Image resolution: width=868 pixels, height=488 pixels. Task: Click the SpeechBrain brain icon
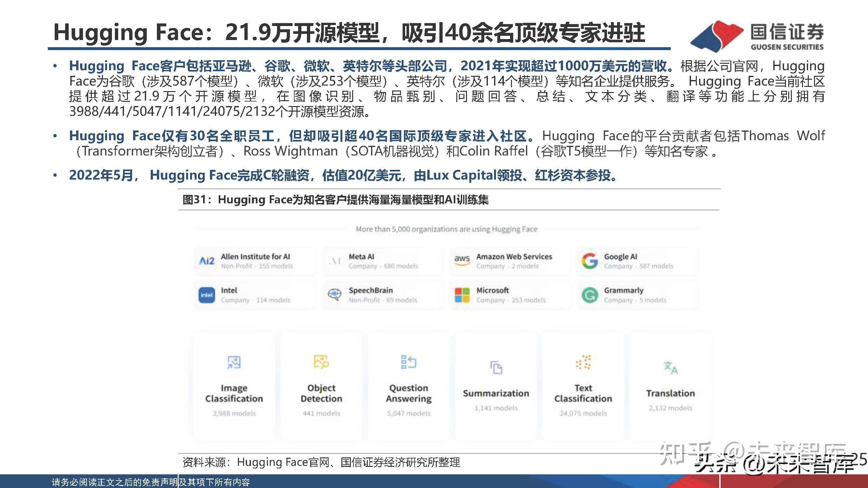(x=335, y=295)
